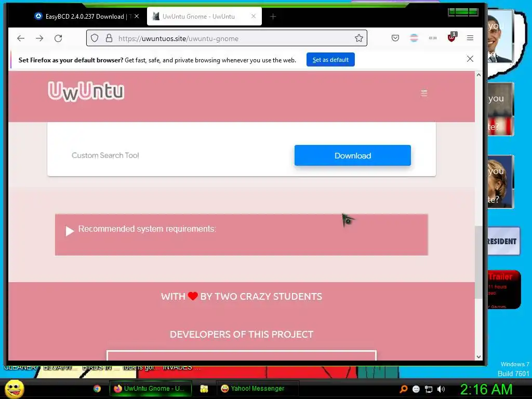Image resolution: width=532 pixels, height=399 pixels.
Task: Open the volume speaker tray icon
Action: [441, 389]
